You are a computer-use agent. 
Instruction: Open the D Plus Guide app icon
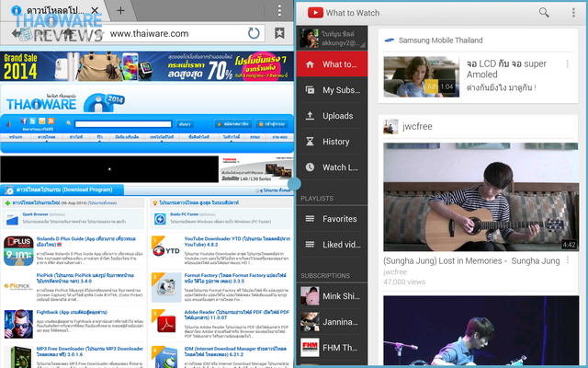point(18,251)
